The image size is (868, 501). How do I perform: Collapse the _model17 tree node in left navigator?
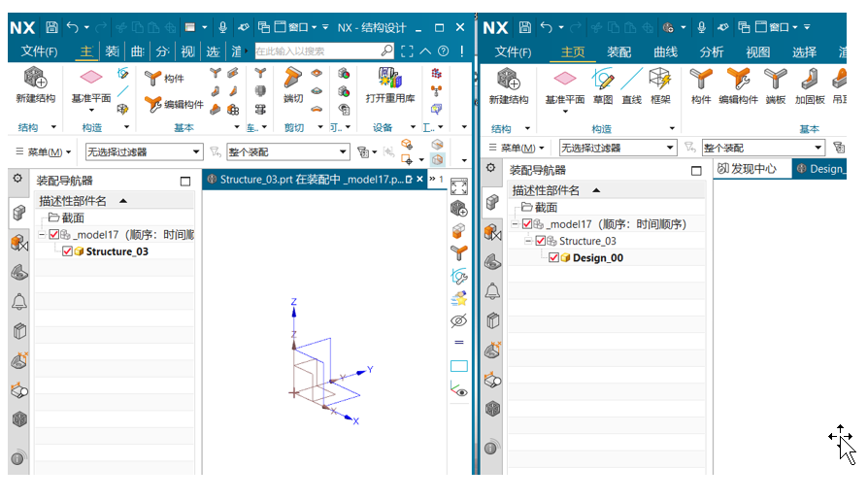click(x=41, y=235)
